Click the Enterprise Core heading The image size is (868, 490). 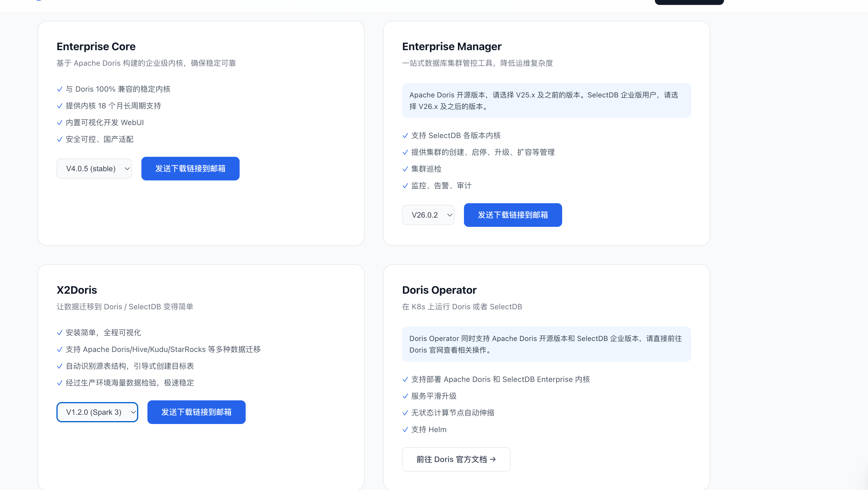click(96, 46)
